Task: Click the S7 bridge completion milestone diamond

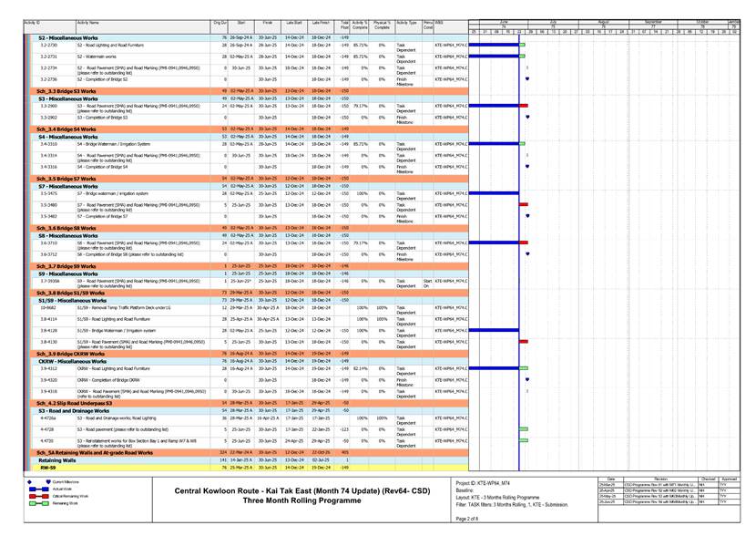Action: click(x=527, y=216)
